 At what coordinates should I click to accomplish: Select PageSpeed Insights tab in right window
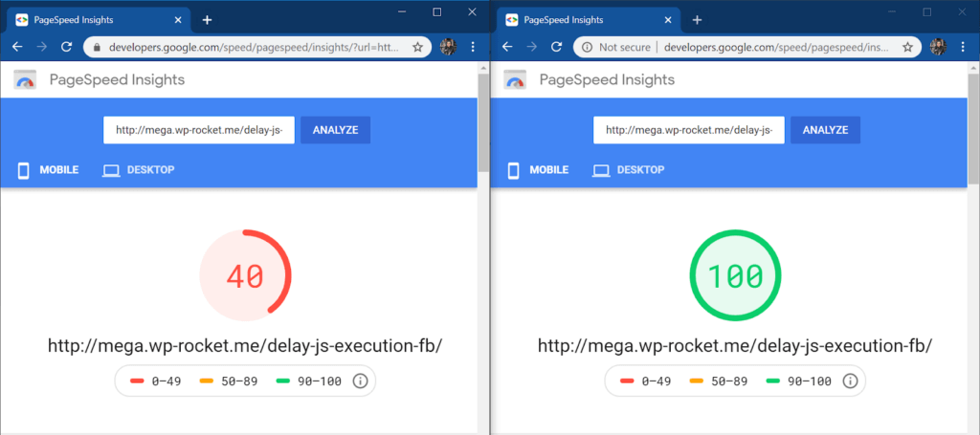[x=587, y=20]
